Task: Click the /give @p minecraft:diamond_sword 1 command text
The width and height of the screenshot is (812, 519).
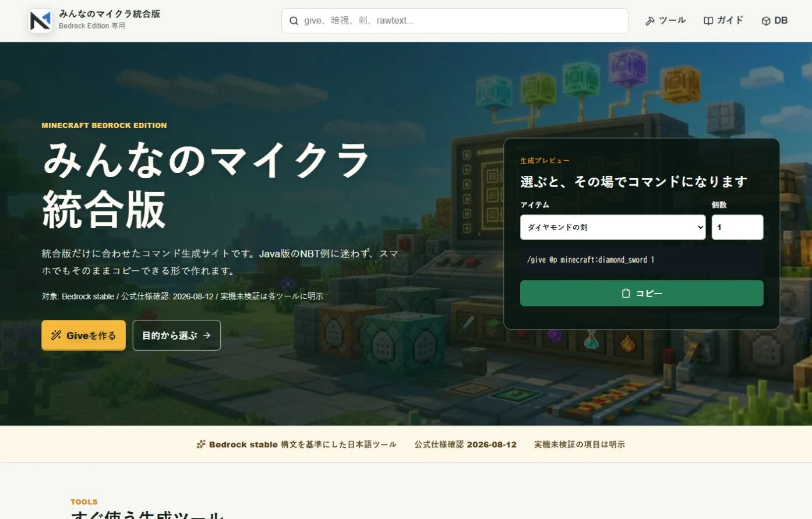Action: 591,260
